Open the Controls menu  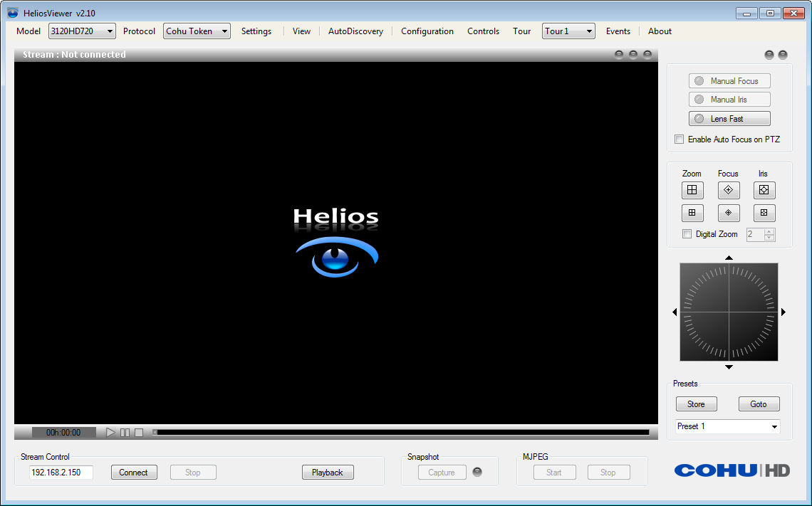(483, 31)
